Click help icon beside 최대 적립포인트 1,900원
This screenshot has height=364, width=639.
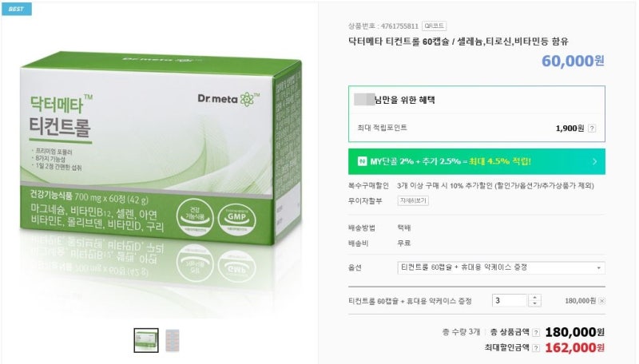pos(592,129)
